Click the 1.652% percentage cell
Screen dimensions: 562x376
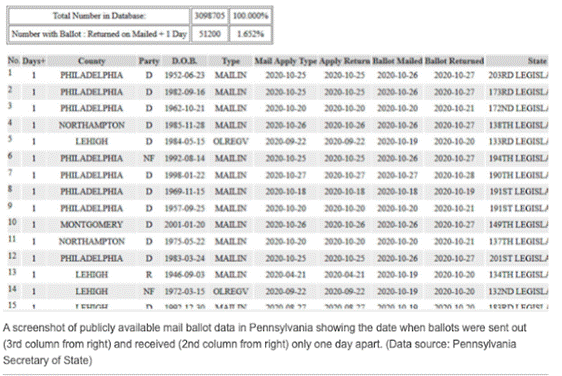click(250, 34)
